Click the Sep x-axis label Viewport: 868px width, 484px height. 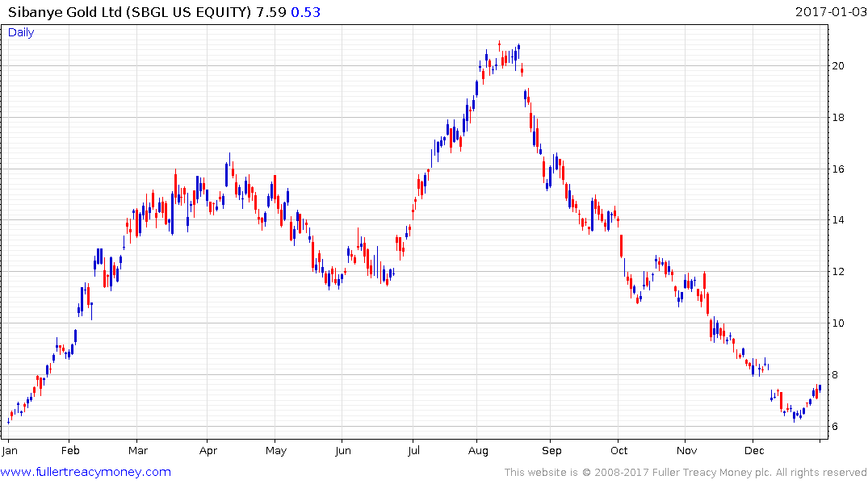[551, 451]
